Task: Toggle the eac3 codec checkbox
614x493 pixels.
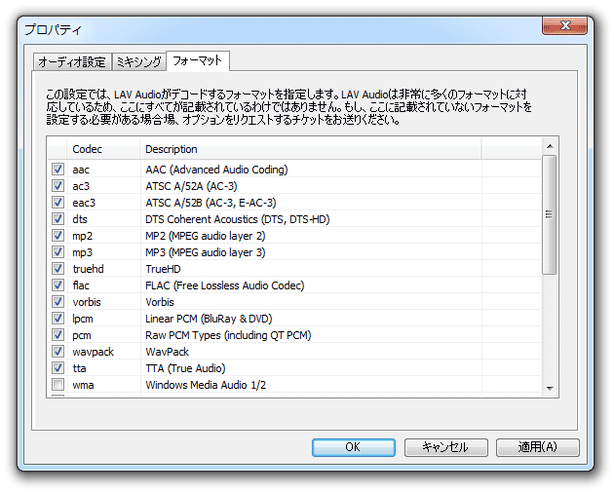Action: click(x=58, y=202)
